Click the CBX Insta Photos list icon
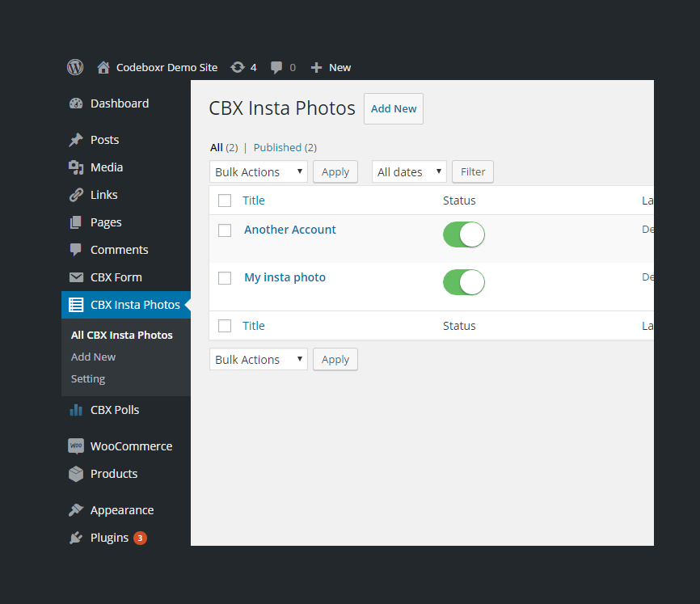The width and height of the screenshot is (700, 604). tap(76, 305)
